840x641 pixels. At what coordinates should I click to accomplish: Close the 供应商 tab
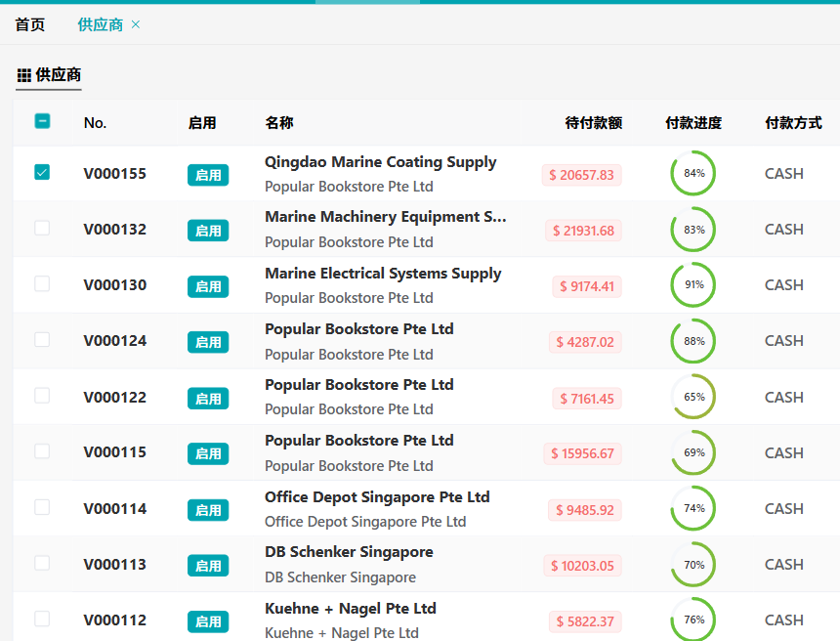pos(136,24)
